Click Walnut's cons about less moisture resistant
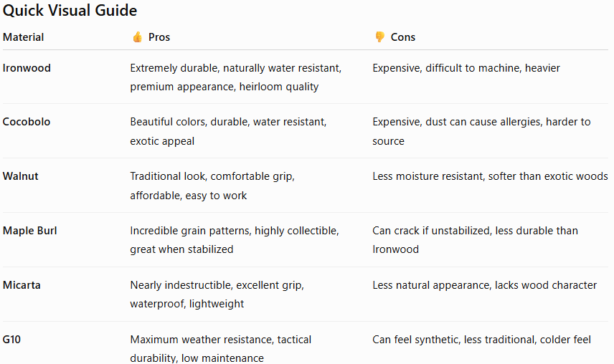The height and width of the screenshot is (364, 614). pyautogui.click(x=490, y=176)
